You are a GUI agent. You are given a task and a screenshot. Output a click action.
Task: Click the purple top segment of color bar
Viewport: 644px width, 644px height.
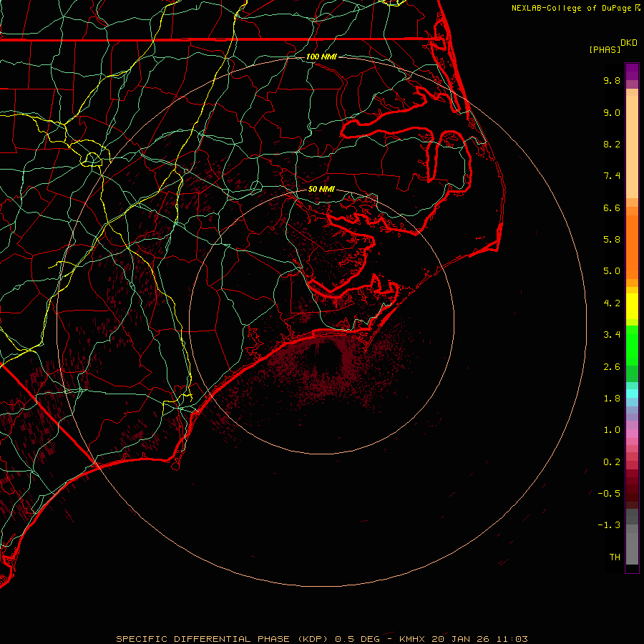point(632,72)
